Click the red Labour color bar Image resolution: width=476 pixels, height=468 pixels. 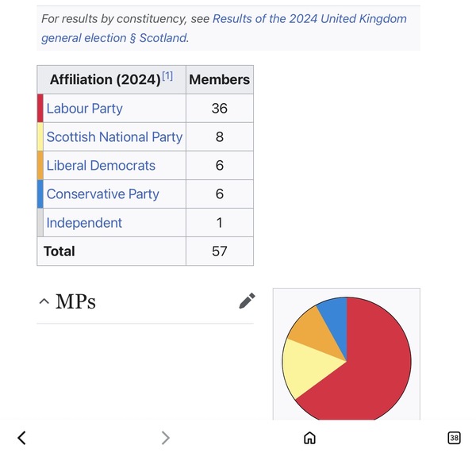(x=40, y=109)
